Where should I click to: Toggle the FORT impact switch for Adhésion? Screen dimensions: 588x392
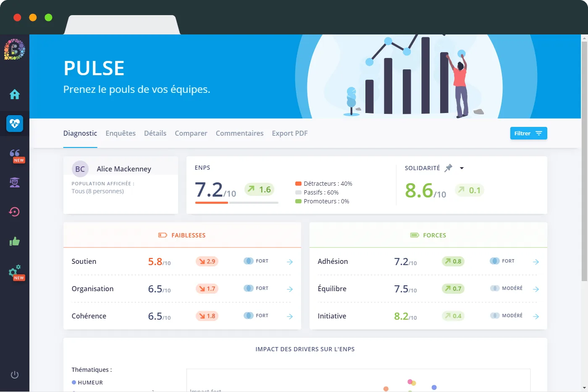[x=495, y=261]
